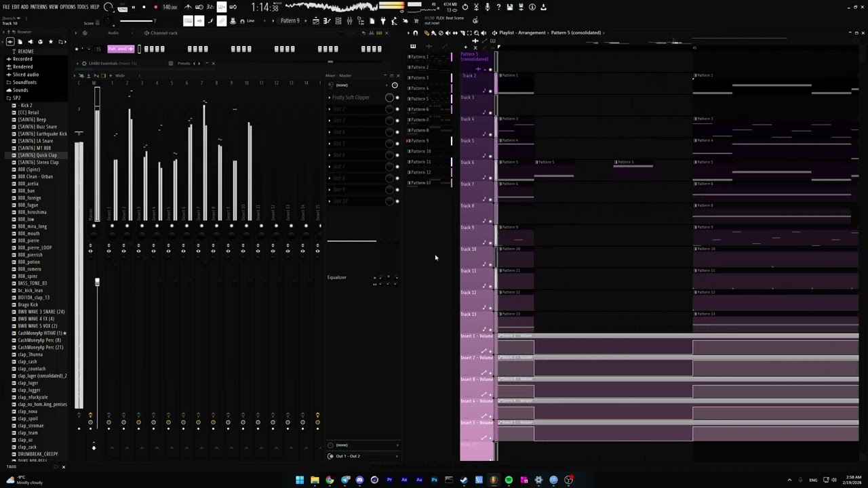
Task: Select the Playlist zoom magnifier tool
Action: tap(477, 33)
